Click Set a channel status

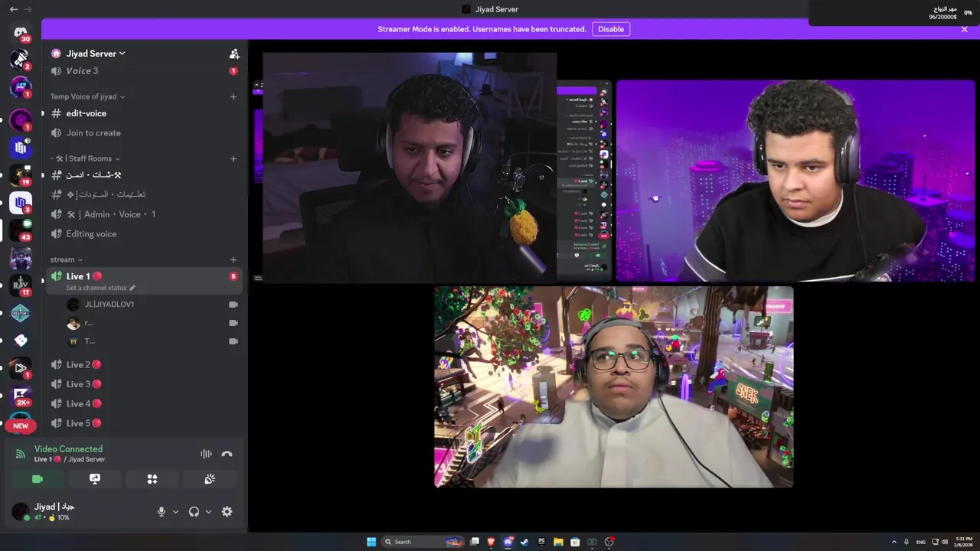[100, 288]
